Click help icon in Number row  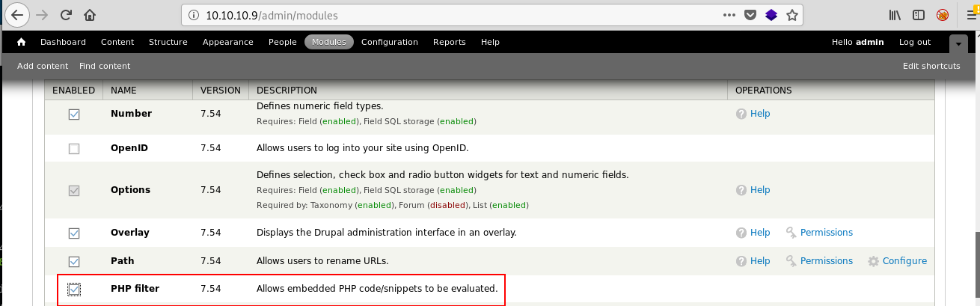(741, 114)
